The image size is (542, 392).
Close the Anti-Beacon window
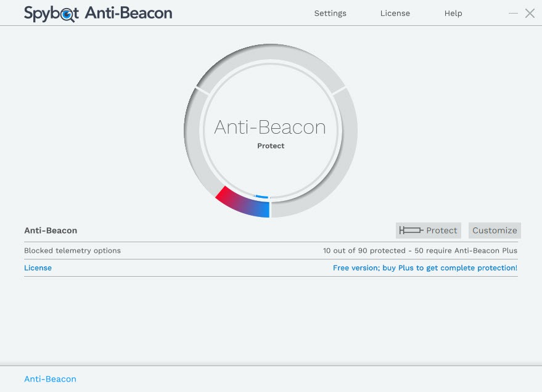point(530,13)
